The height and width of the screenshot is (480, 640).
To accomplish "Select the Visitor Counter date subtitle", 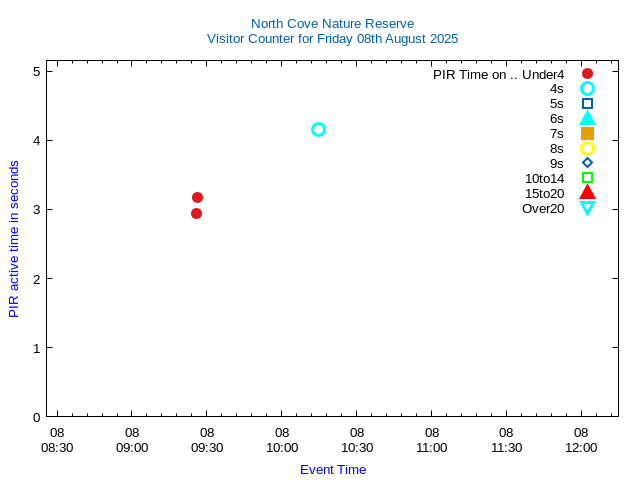I will pyautogui.click(x=332, y=39).
